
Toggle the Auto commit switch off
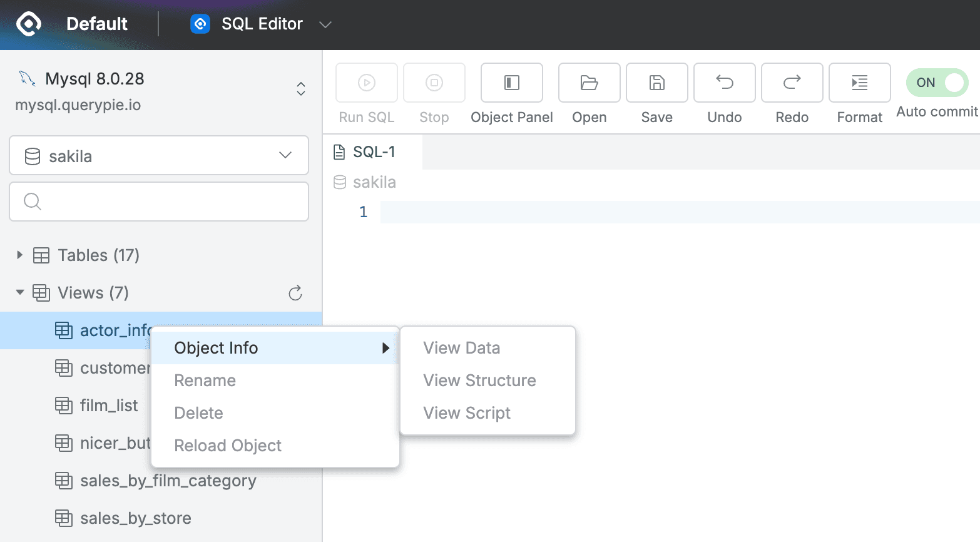point(937,82)
